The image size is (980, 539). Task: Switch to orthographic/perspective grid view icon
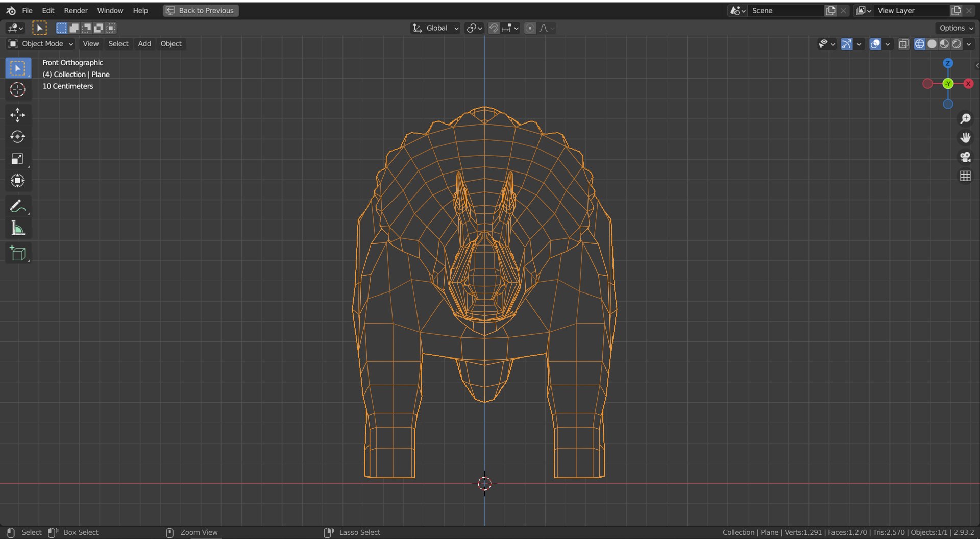click(965, 177)
